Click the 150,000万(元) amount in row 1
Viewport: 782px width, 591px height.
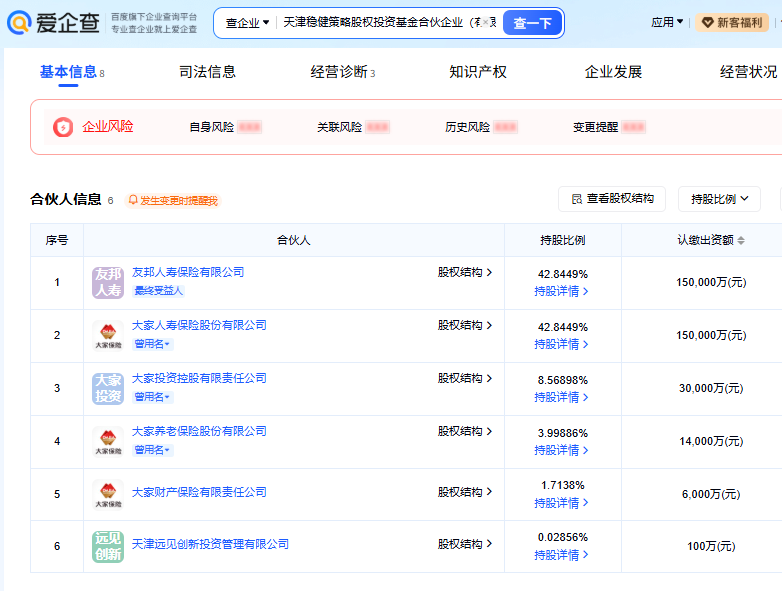711,282
